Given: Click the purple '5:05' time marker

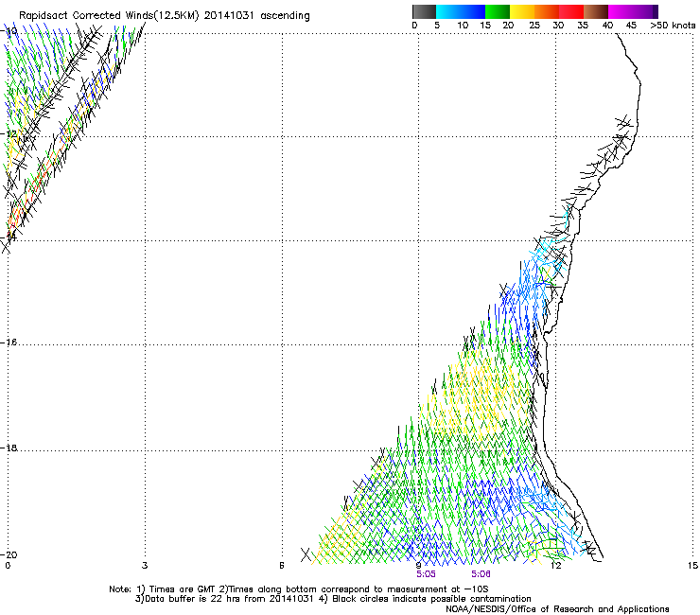Looking at the screenshot, I should click(426, 574).
